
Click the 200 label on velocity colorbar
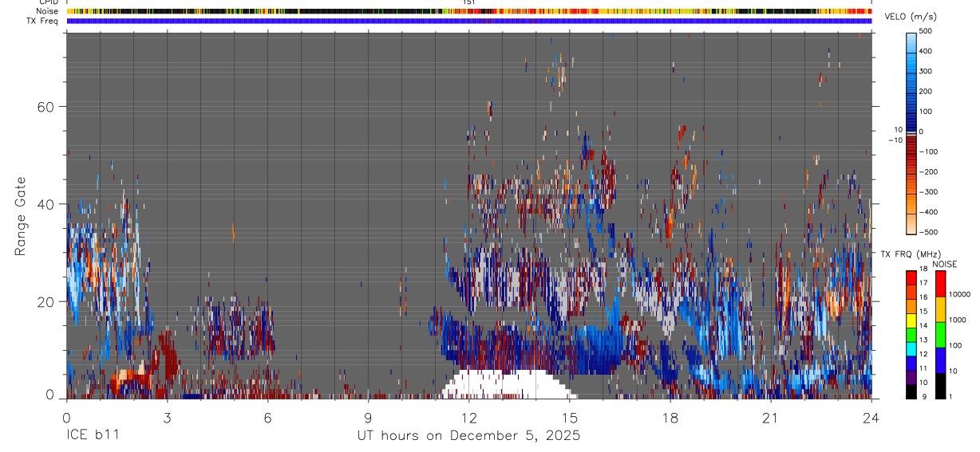[926, 91]
